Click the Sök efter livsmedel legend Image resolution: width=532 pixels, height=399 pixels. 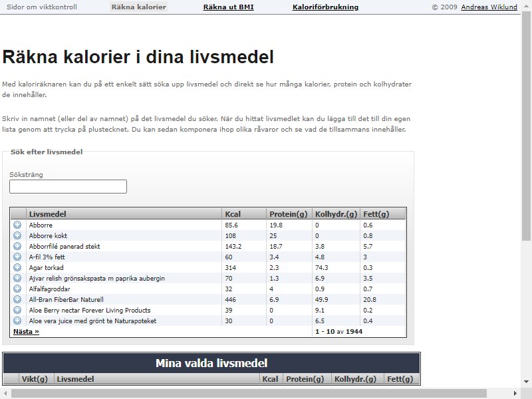coord(47,152)
